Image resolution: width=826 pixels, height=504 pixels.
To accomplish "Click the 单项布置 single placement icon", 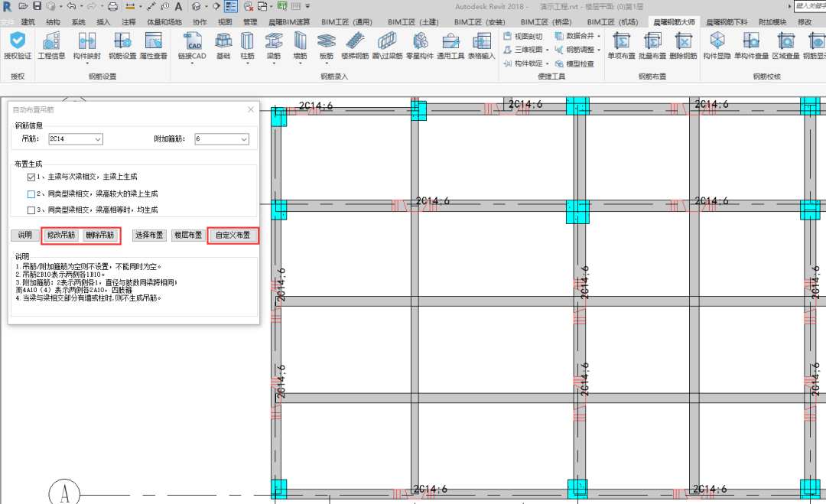I will (621, 41).
